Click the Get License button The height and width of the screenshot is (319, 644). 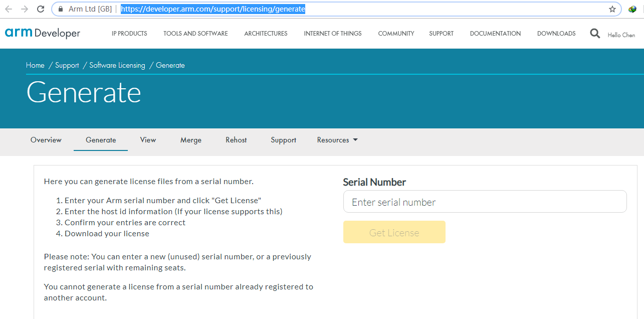[394, 232]
